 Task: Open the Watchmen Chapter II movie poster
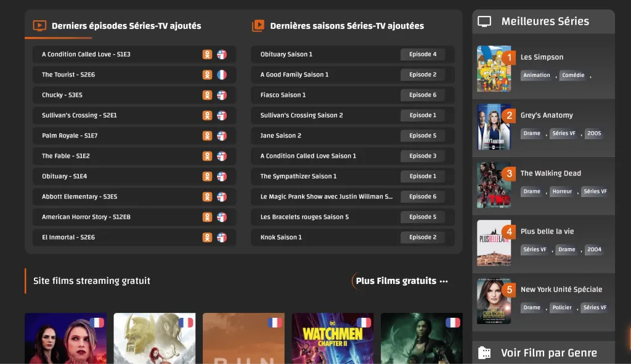tap(332, 338)
